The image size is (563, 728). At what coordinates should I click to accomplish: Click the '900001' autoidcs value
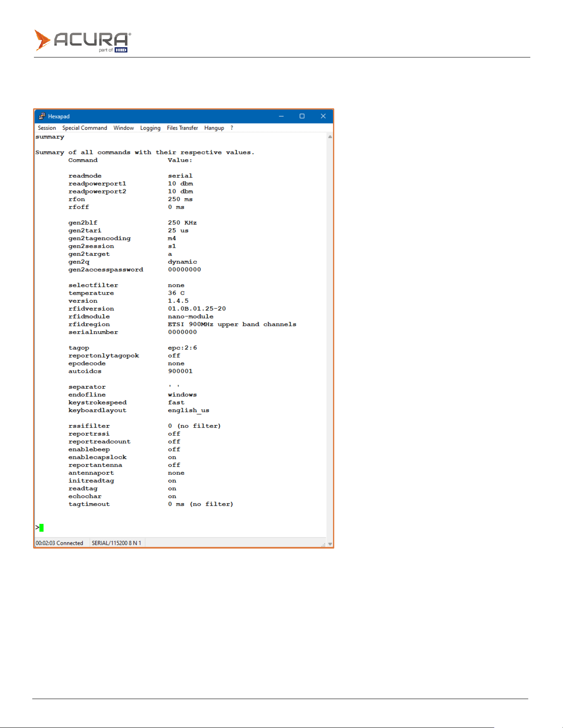pos(180,371)
